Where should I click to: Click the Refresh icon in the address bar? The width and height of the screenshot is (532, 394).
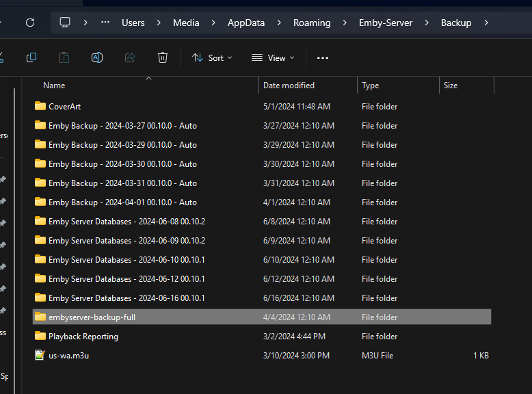click(29, 23)
